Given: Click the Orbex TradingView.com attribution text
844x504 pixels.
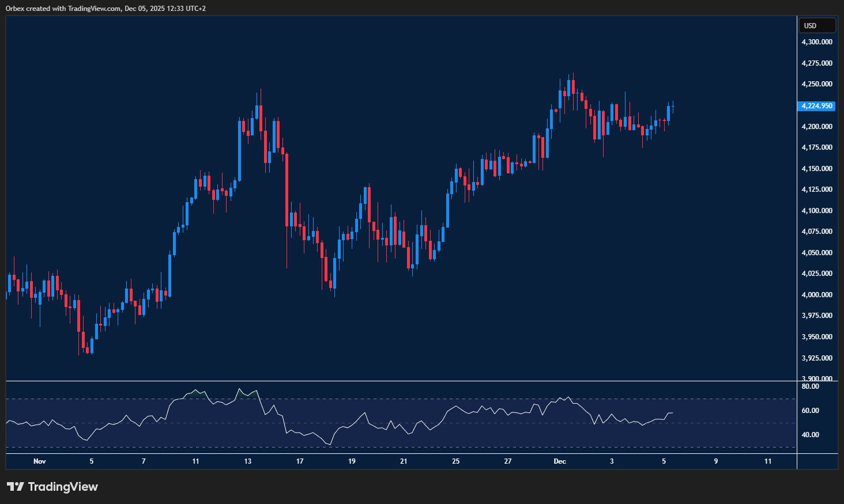Looking at the screenshot, I should [105, 8].
